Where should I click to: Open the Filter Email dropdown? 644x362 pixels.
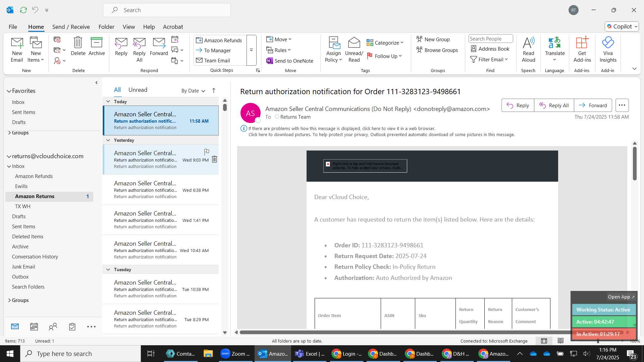point(489,59)
